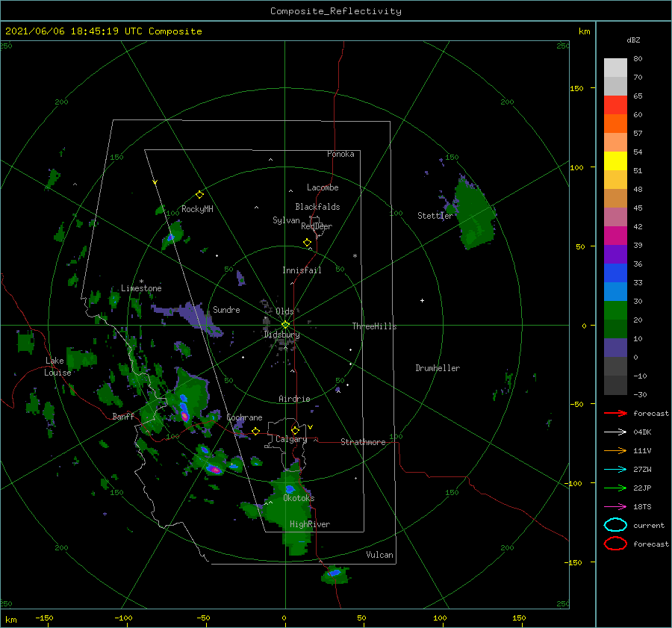Click the blue storm core above Okotoks

pyautogui.click(x=290, y=488)
